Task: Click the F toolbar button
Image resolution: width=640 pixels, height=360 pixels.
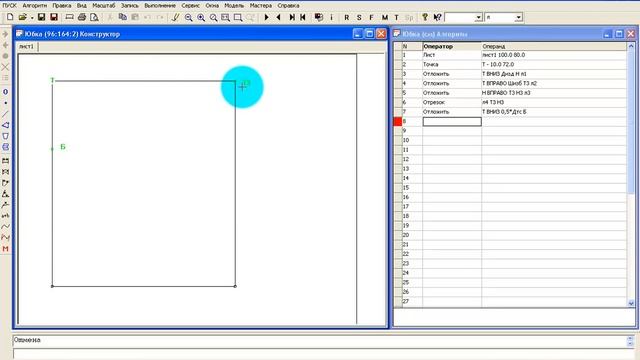Action: [371, 18]
